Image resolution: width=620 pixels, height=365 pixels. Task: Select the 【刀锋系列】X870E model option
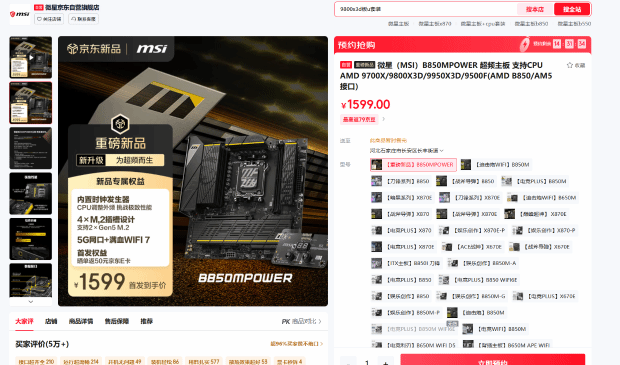470,197
